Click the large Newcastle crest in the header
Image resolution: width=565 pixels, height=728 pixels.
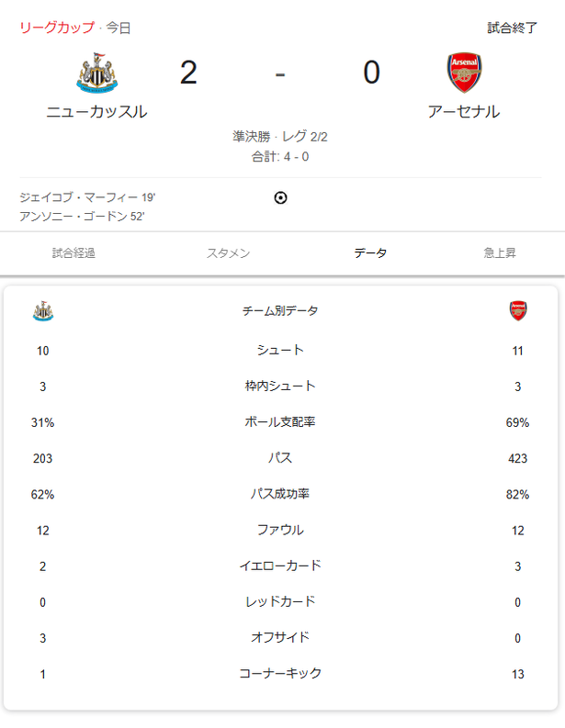(x=96, y=73)
